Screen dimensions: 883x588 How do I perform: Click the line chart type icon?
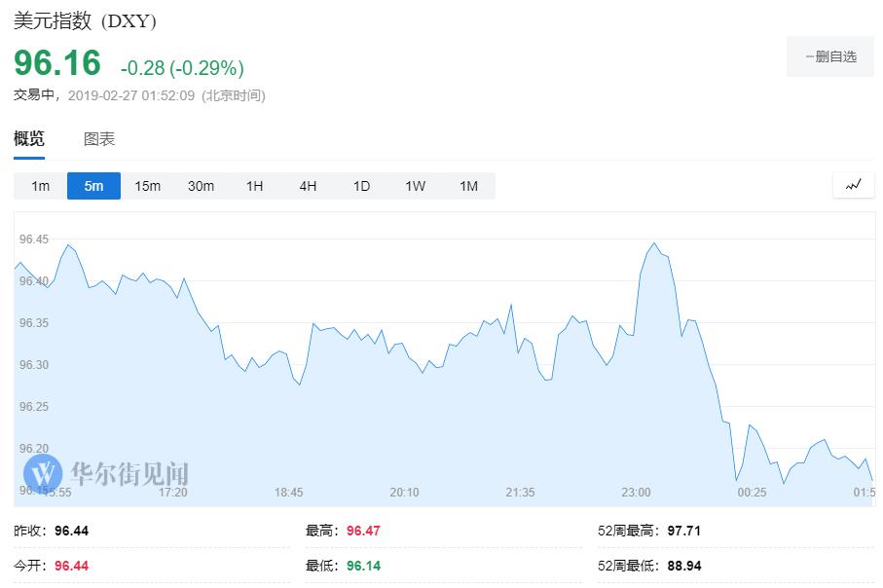click(854, 185)
